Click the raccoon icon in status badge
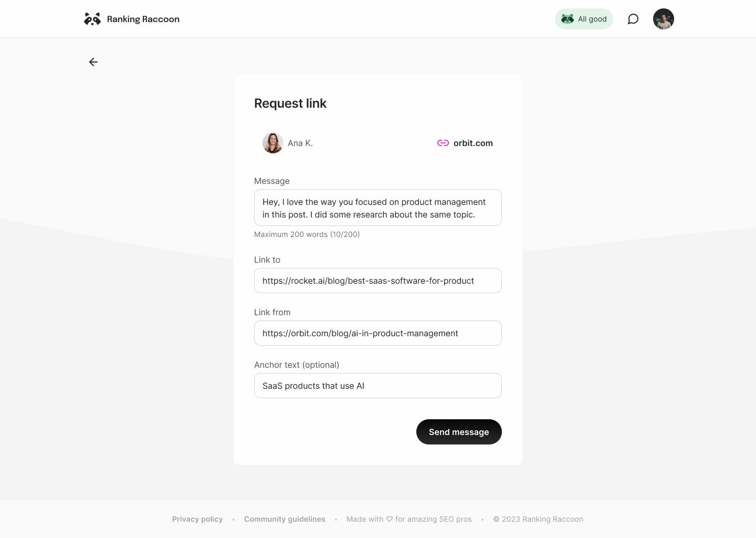Image resolution: width=756 pixels, height=538 pixels. coord(568,19)
